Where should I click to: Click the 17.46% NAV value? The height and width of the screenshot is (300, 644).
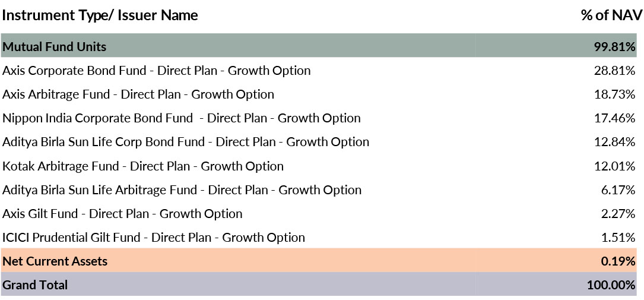tap(615, 118)
